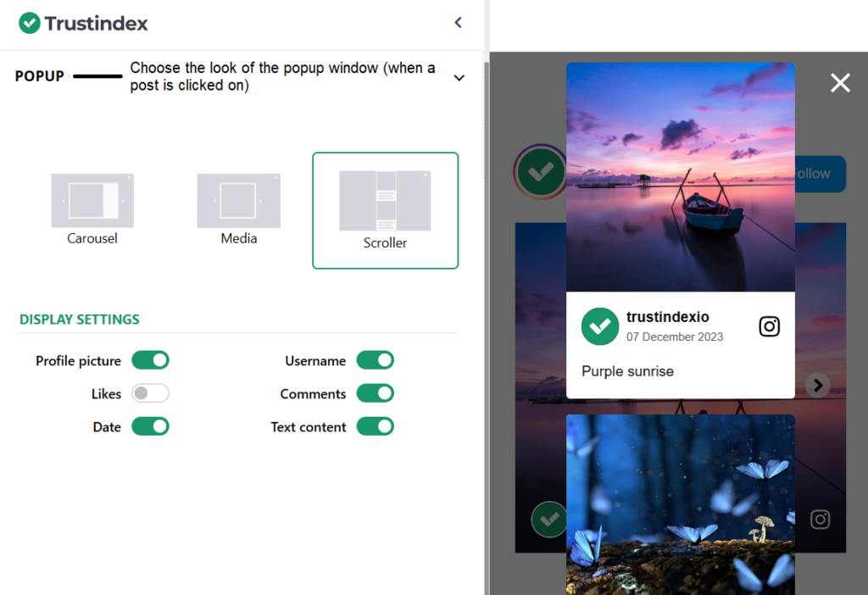
Task: Disable the Comments toggle
Action: [x=375, y=394]
